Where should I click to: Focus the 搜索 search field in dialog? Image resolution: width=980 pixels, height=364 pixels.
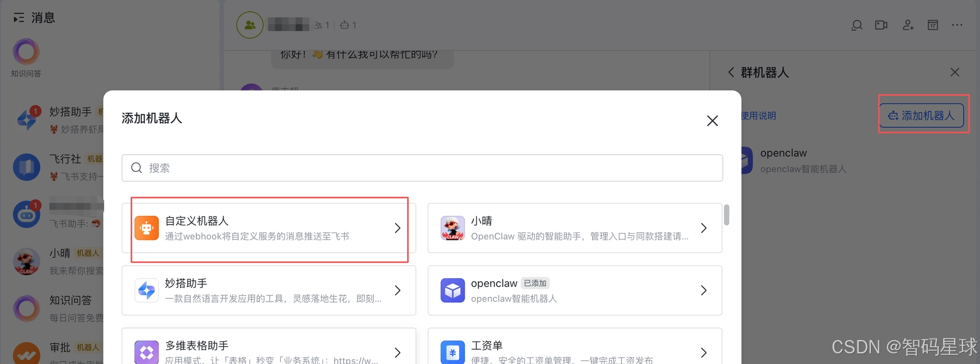[422, 168]
